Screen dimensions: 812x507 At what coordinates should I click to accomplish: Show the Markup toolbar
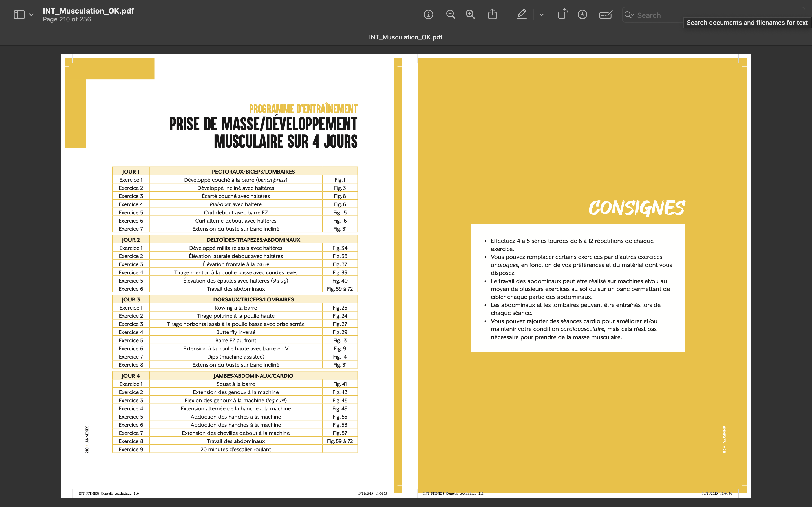tap(582, 15)
